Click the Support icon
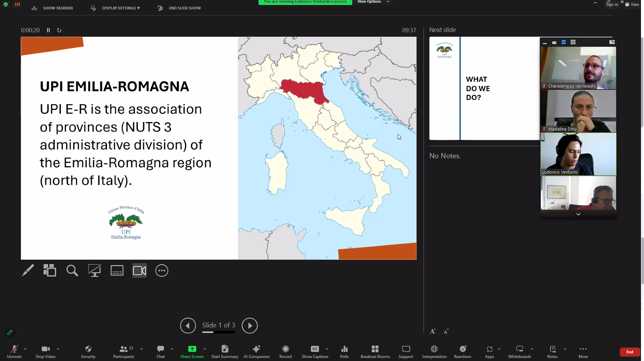 click(x=406, y=352)
